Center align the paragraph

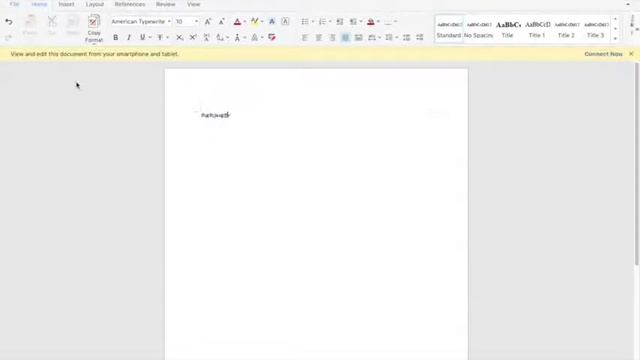click(x=319, y=37)
